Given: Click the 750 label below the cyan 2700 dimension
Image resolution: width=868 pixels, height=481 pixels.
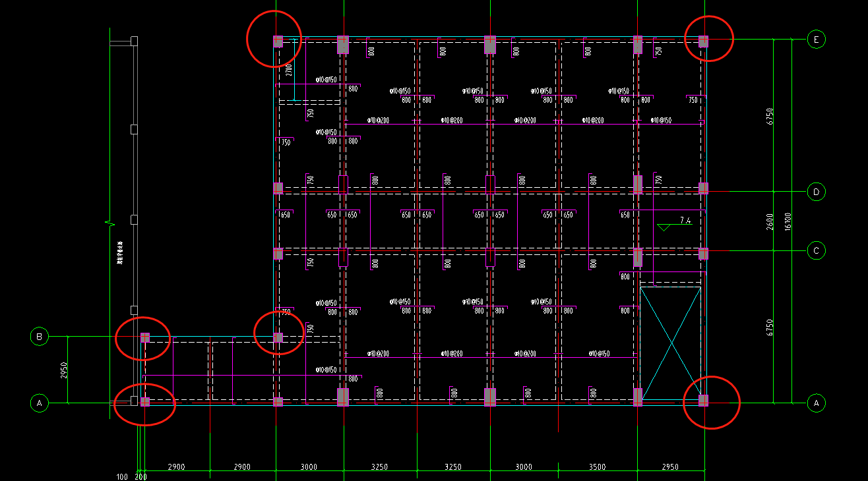Looking at the screenshot, I should [310, 114].
